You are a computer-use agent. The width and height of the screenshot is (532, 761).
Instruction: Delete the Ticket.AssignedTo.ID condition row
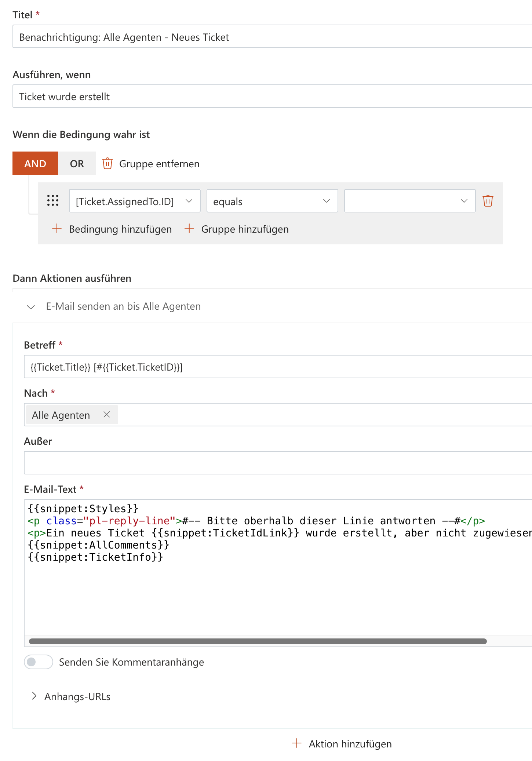click(488, 201)
